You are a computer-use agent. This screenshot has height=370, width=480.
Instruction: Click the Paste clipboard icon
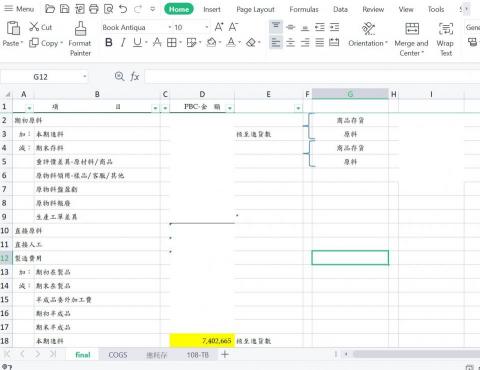[x=13, y=28]
